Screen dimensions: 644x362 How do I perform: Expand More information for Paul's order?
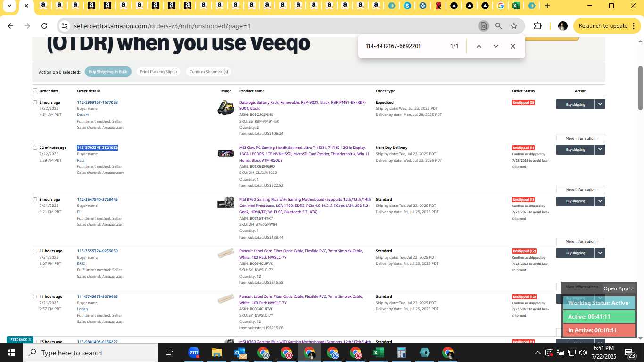581,189
